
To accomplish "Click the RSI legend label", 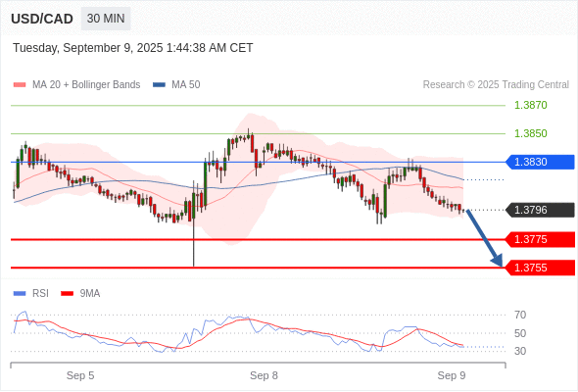I will [x=40, y=294].
